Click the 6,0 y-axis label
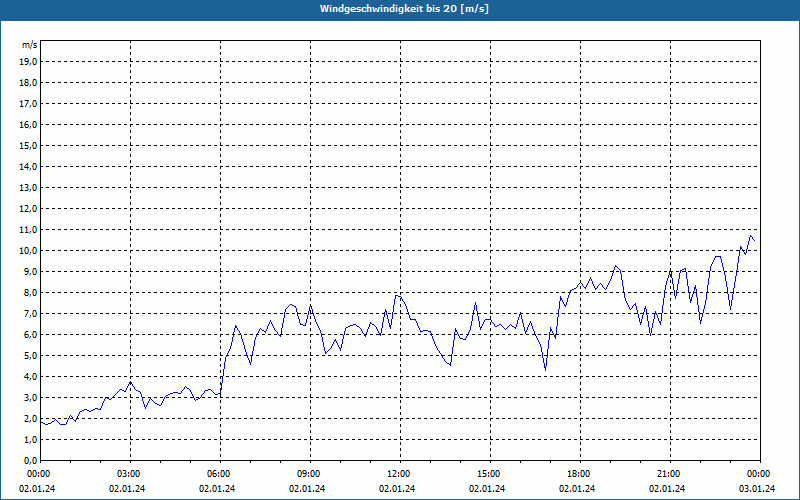The height and width of the screenshot is (500, 800). point(30,335)
